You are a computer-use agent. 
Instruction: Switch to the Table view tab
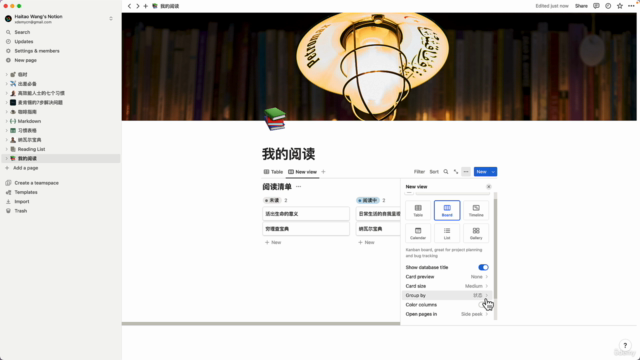tap(273, 172)
